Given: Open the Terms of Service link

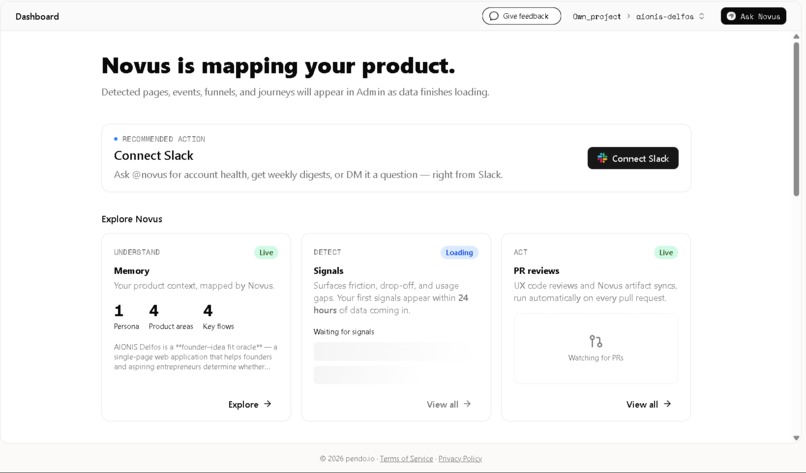Looking at the screenshot, I should (407, 459).
